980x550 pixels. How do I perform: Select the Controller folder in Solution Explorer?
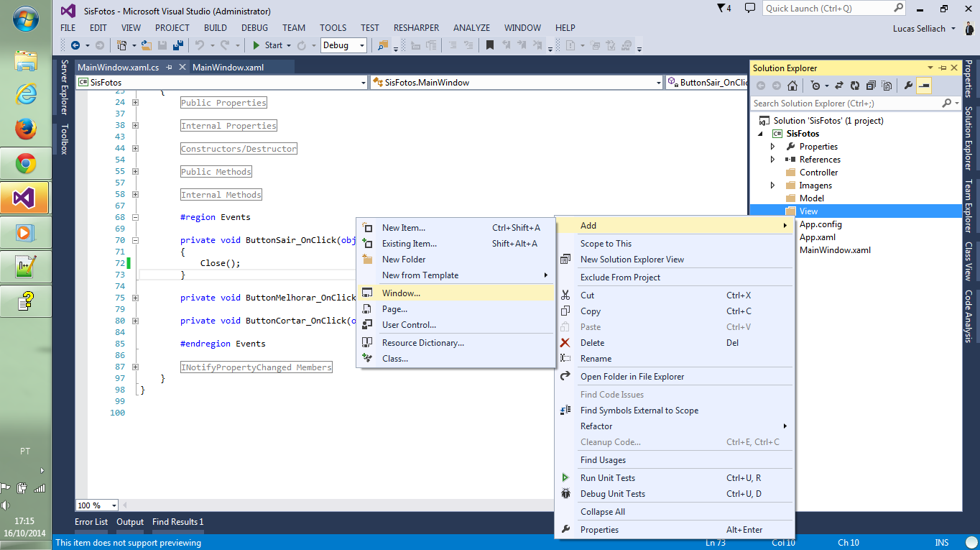point(818,173)
